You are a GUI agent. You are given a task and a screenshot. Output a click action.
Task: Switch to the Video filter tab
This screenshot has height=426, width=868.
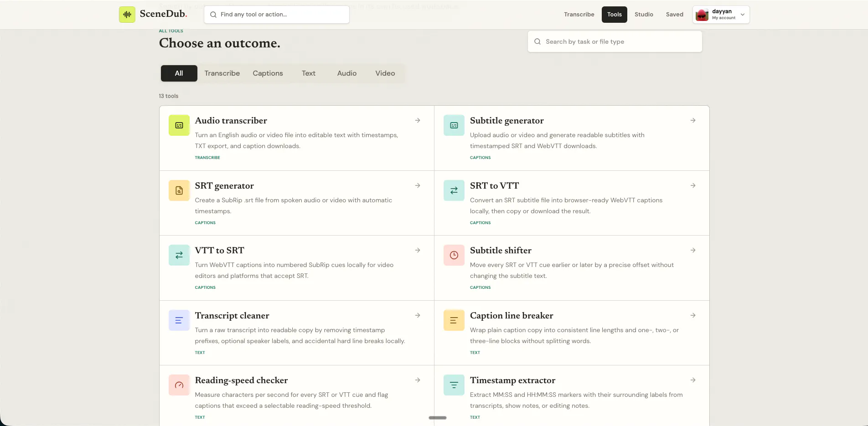coord(385,73)
